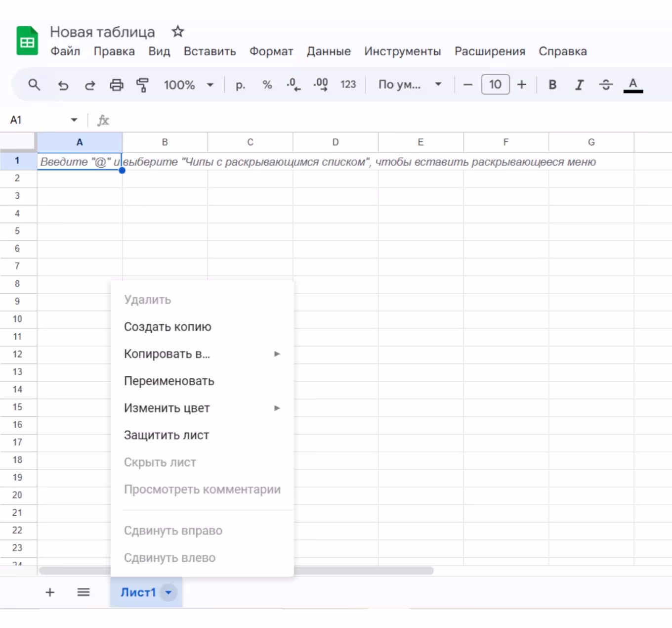Select the paint format roller icon

coord(142,85)
